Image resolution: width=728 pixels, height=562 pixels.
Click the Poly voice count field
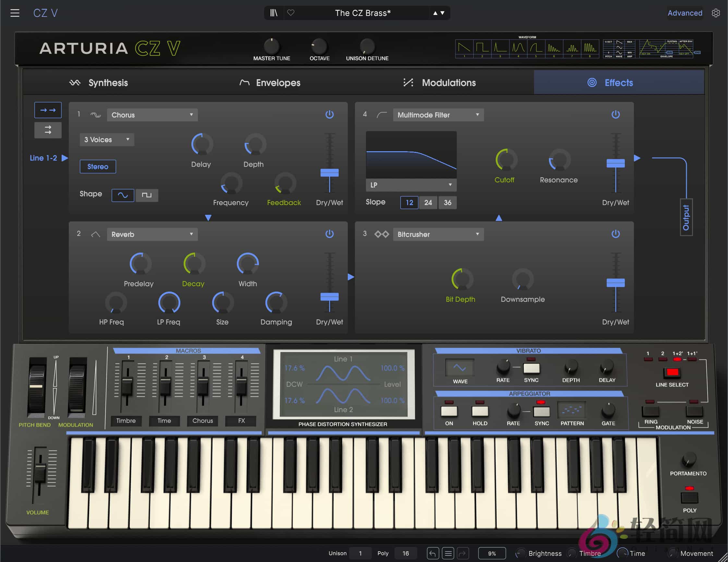click(x=406, y=553)
